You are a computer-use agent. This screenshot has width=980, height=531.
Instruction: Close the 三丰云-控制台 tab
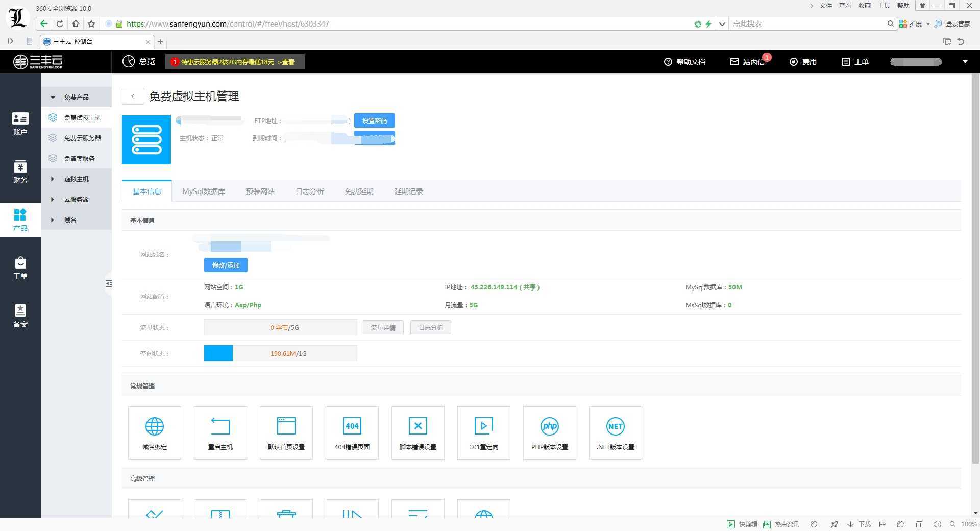(148, 42)
